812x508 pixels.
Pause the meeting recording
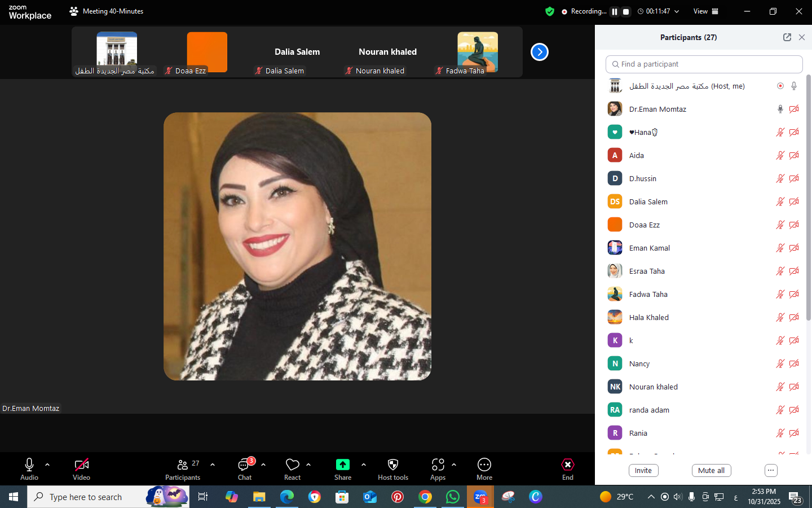[615, 11]
